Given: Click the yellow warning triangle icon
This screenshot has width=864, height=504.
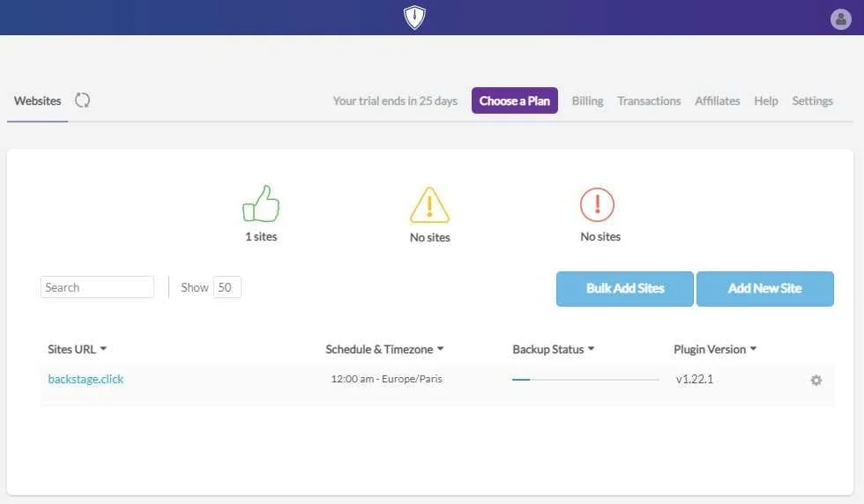Looking at the screenshot, I should click(429, 205).
